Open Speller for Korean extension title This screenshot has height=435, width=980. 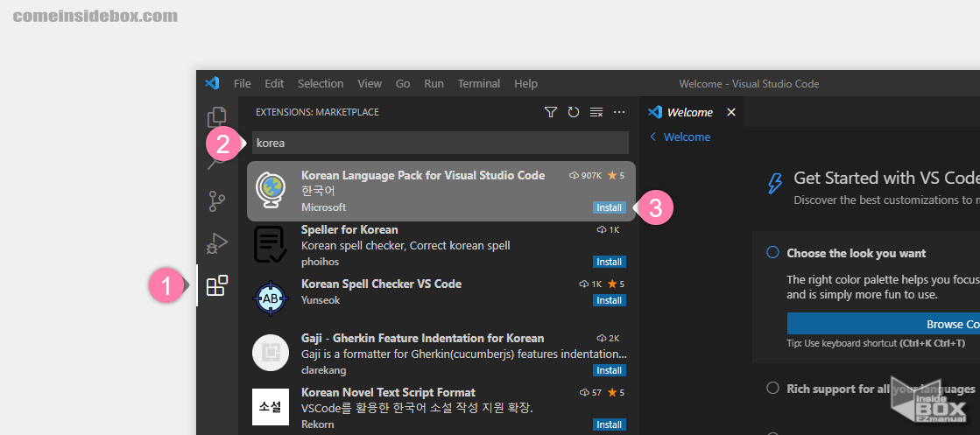(x=349, y=229)
